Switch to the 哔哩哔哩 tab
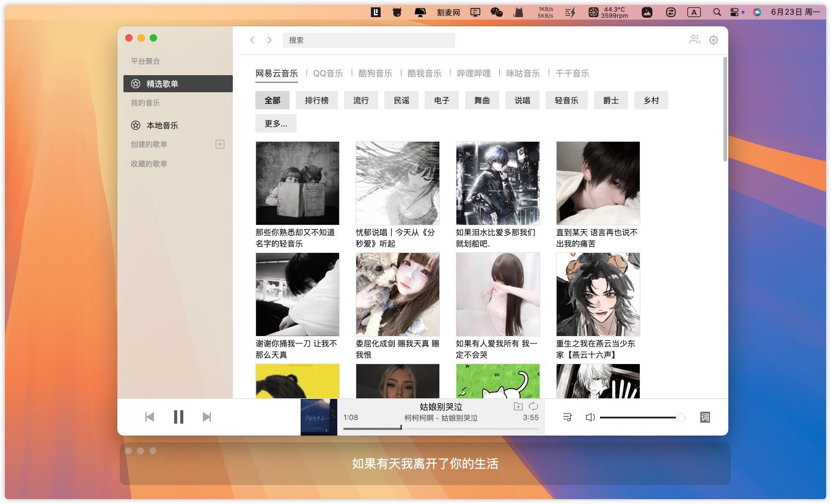831x504 pixels. [474, 73]
